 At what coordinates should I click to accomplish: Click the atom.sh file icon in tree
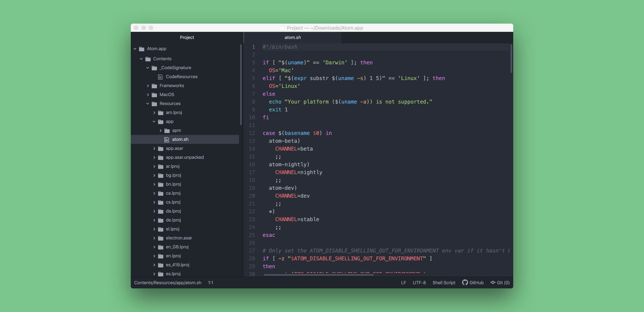click(166, 140)
